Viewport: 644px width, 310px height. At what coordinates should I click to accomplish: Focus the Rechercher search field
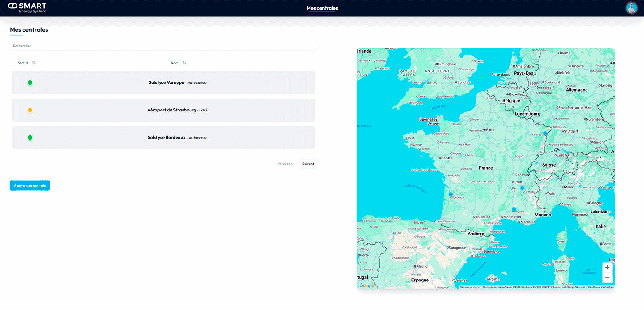click(x=163, y=46)
